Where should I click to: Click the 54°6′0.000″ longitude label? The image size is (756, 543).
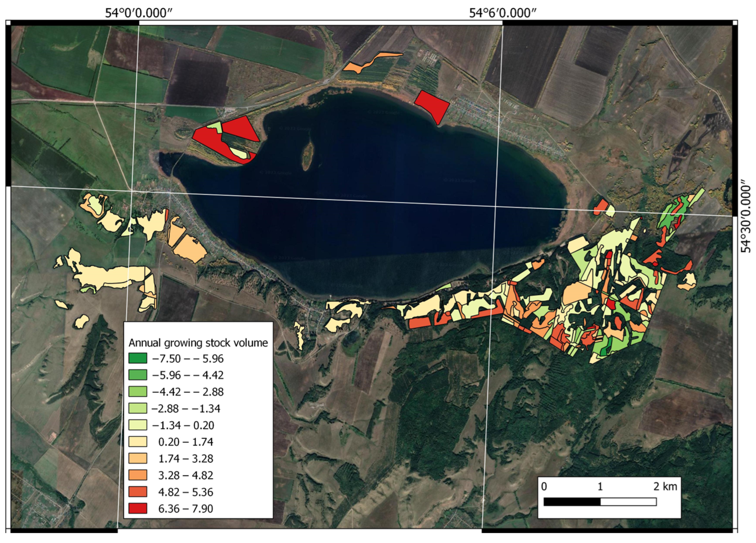coord(503,13)
